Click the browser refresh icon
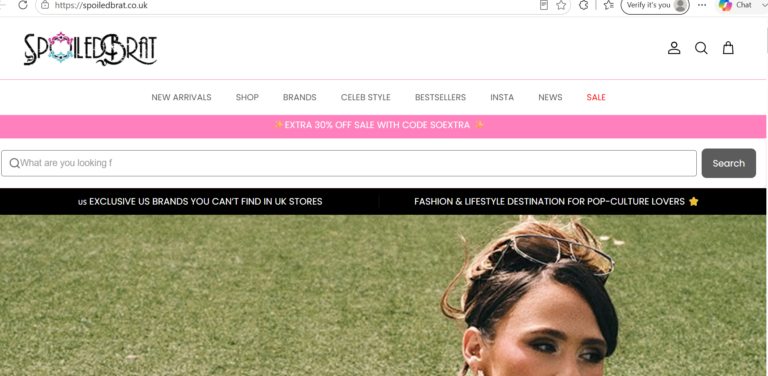The height and width of the screenshot is (376, 768). [23, 5]
